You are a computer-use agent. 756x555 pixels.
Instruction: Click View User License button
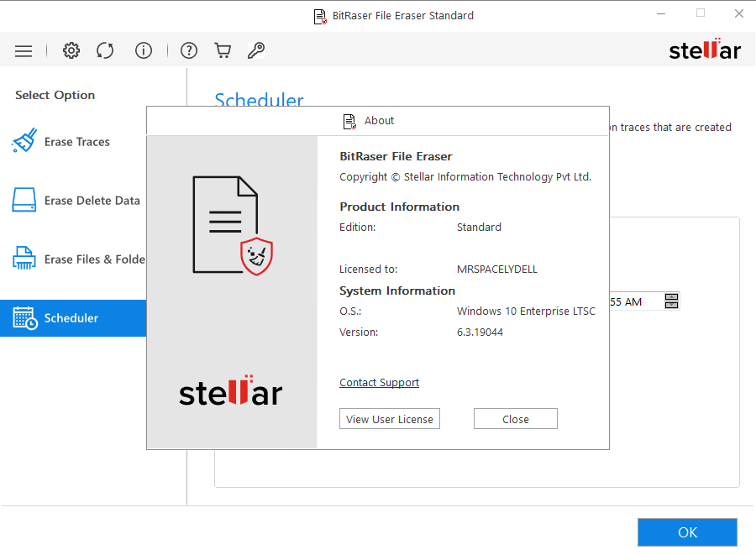pyautogui.click(x=390, y=419)
